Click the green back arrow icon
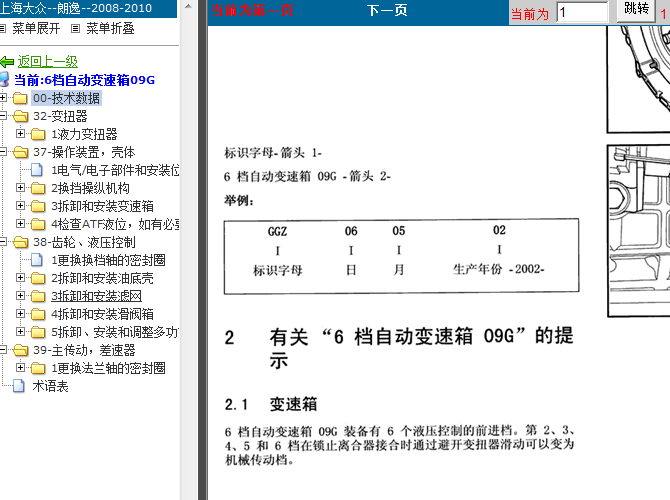The height and width of the screenshot is (500, 670). (x=7, y=62)
